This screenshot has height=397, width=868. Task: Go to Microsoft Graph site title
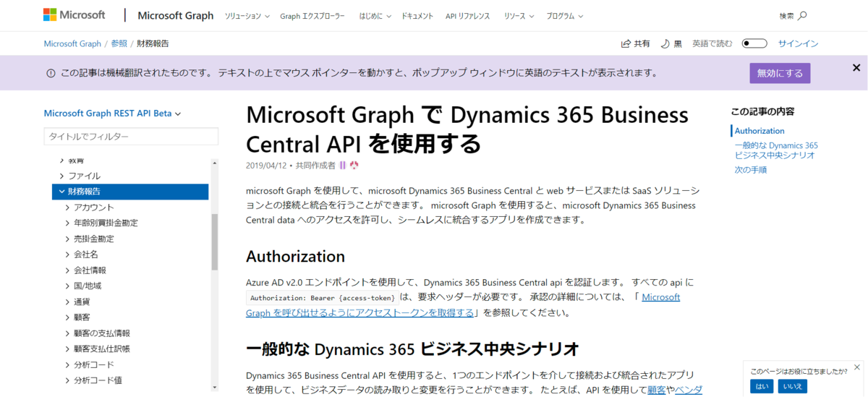tap(176, 15)
